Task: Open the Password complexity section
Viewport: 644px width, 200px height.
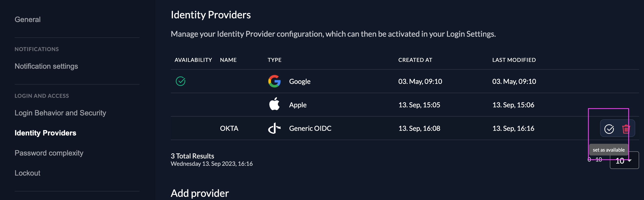Action: pyautogui.click(x=49, y=153)
